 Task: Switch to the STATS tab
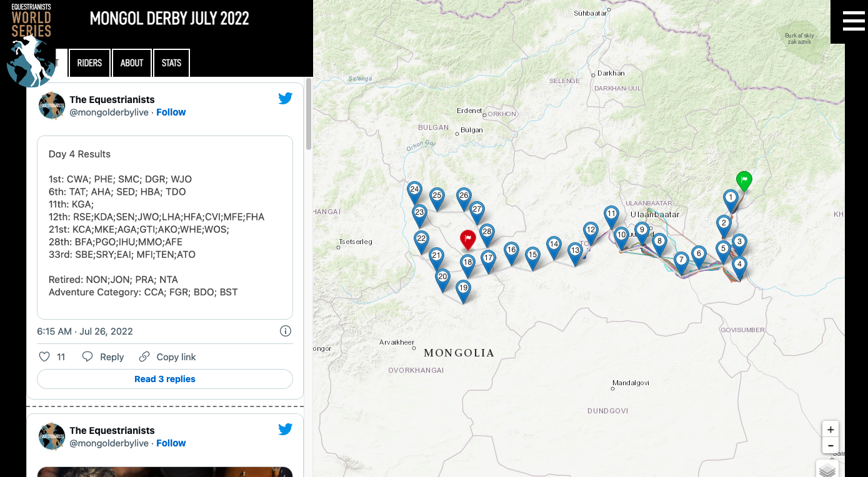click(171, 63)
